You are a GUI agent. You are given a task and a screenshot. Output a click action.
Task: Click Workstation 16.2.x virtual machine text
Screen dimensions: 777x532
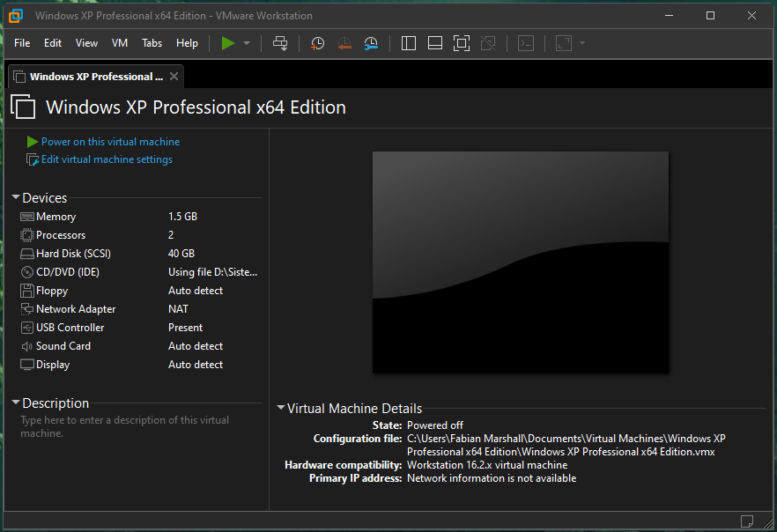point(487,465)
